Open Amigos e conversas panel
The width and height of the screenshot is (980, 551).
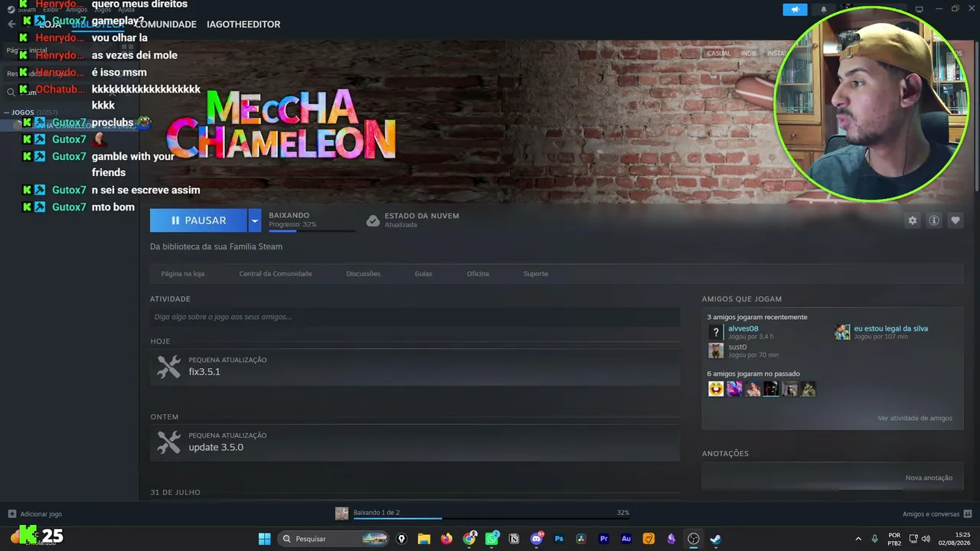pos(937,514)
